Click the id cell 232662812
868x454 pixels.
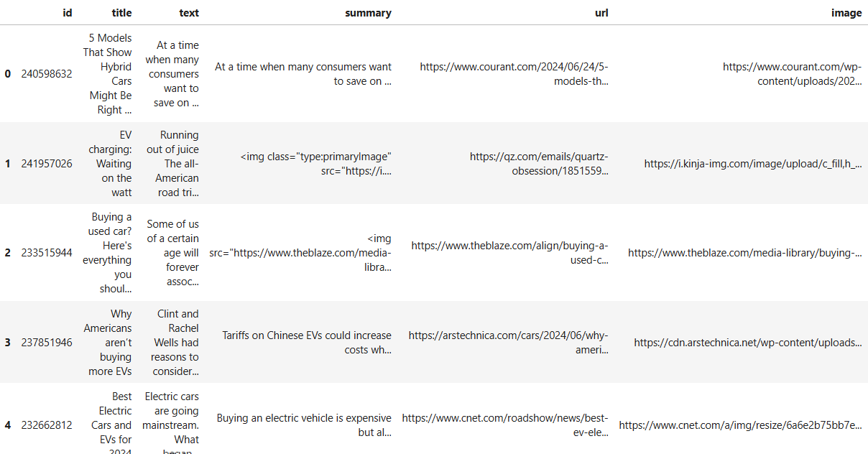point(47,425)
